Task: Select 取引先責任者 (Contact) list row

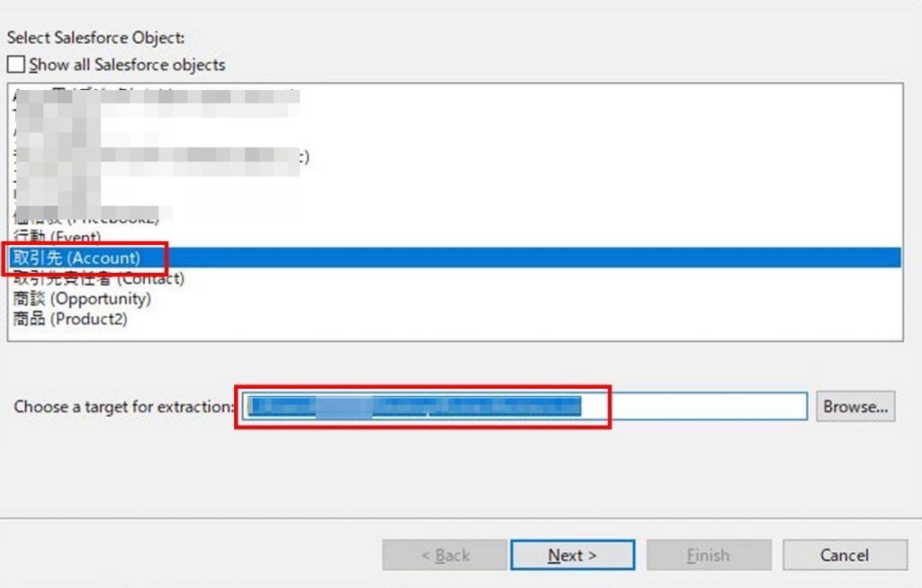Action: (455, 278)
